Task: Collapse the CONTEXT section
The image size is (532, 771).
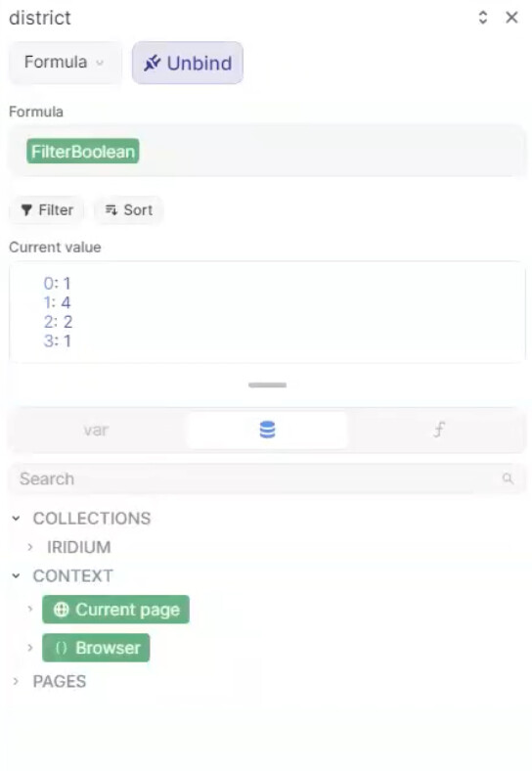Action: pos(17,575)
